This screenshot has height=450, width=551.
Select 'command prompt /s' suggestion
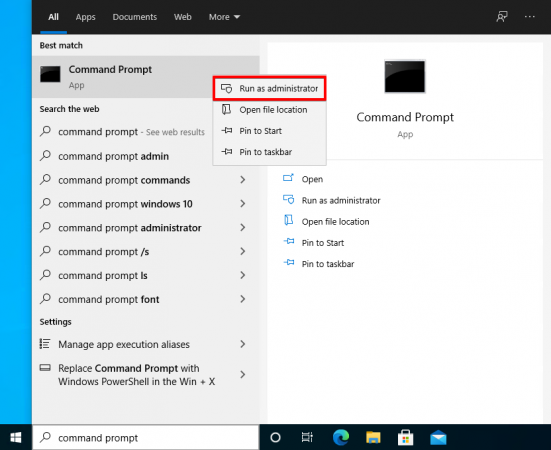[x=145, y=252]
